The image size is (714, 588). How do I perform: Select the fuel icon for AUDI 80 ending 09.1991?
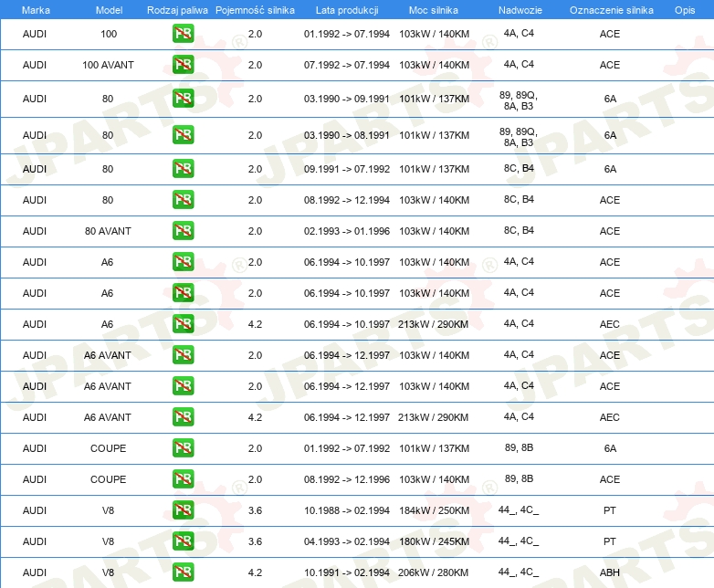coord(183,99)
